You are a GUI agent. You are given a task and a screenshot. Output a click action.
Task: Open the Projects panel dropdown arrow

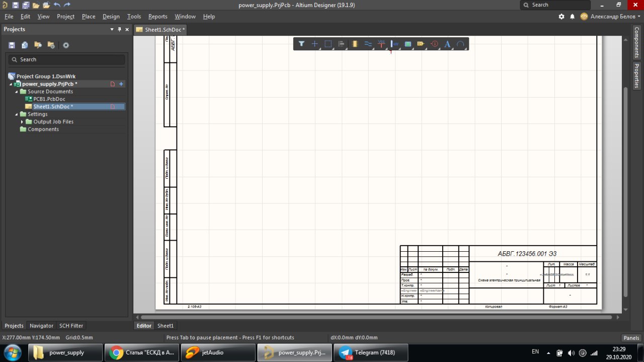[112, 29]
